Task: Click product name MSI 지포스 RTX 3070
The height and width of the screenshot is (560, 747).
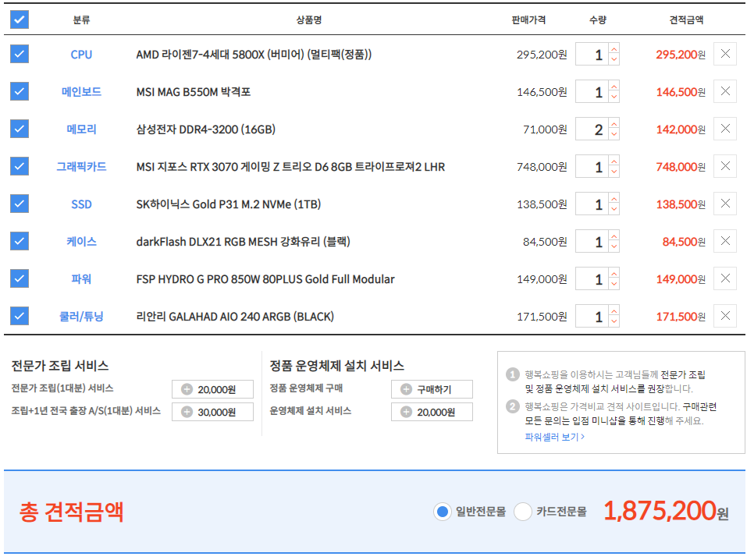Action: click(x=290, y=167)
